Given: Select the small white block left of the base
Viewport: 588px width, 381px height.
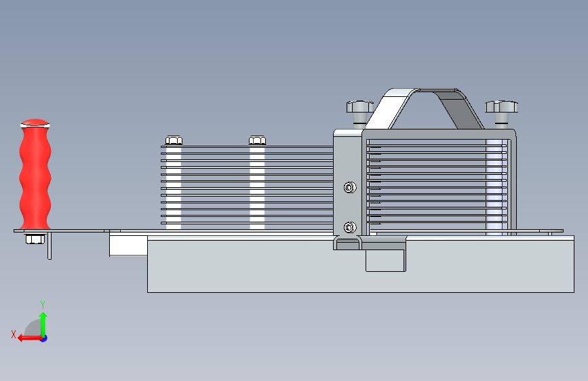Looking at the screenshot, I should (128, 245).
